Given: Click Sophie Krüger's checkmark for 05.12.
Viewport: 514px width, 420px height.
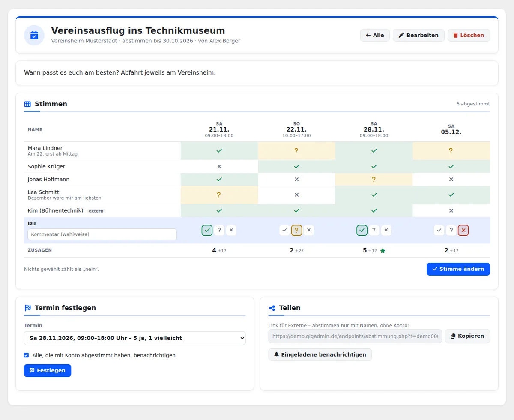Looking at the screenshot, I should click(451, 166).
